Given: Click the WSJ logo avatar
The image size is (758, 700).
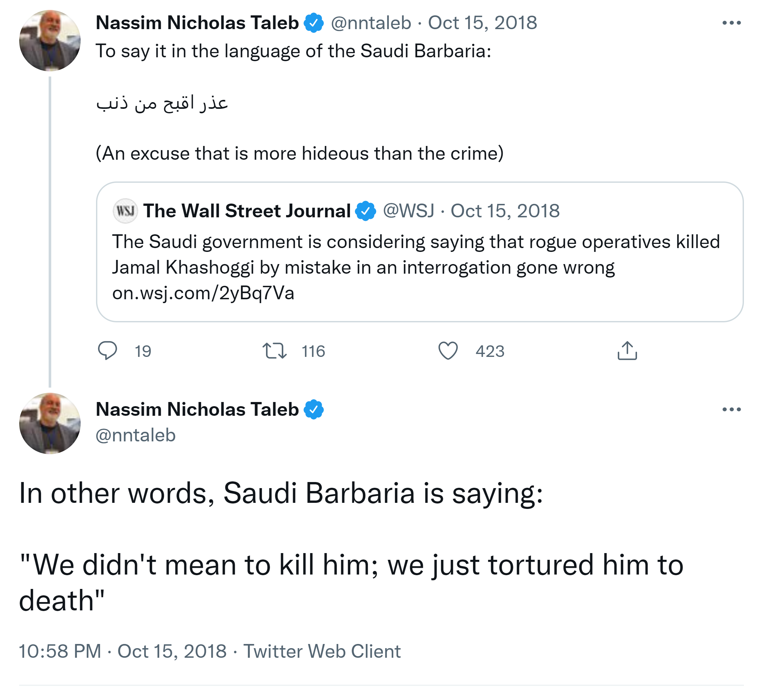Looking at the screenshot, I should pyautogui.click(x=125, y=211).
